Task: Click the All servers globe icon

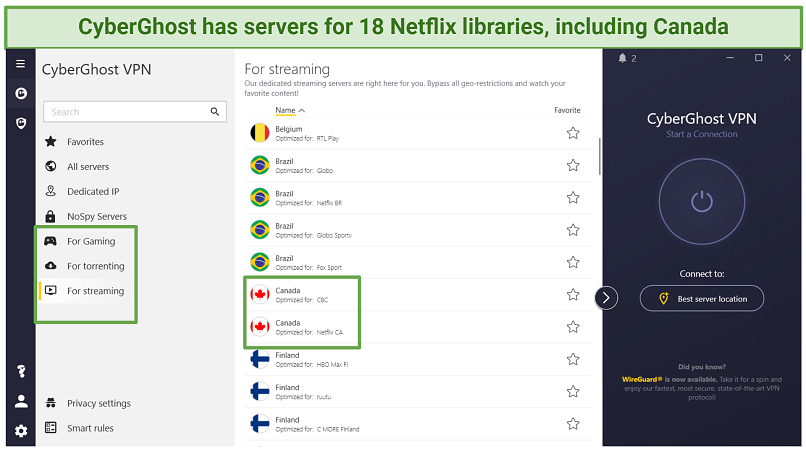Action: pyautogui.click(x=50, y=166)
